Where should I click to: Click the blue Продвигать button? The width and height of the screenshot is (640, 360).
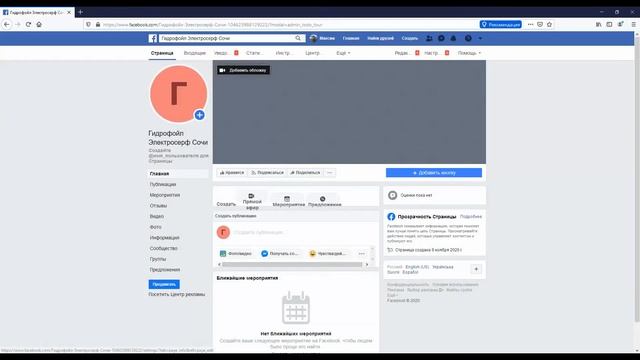[x=164, y=284]
